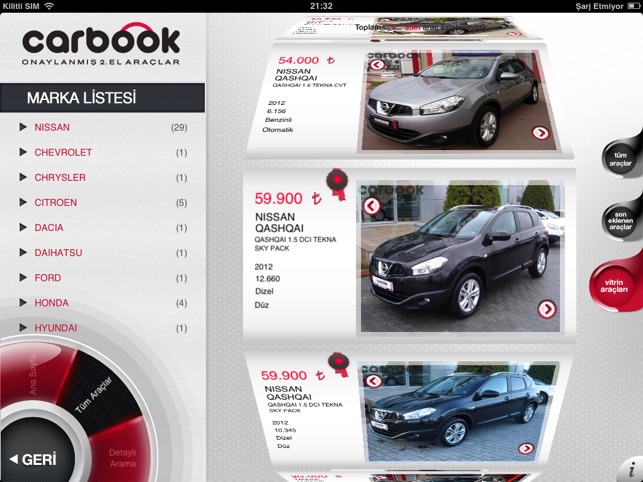
Task: Open the info 'i' icon
Action: (x=632, y=468)
